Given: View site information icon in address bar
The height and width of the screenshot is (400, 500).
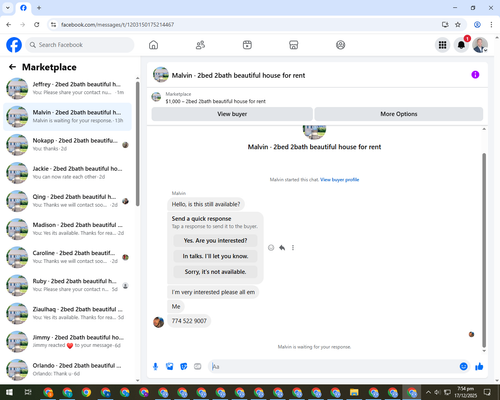Looking at the screenshot, I should [53, 24].
